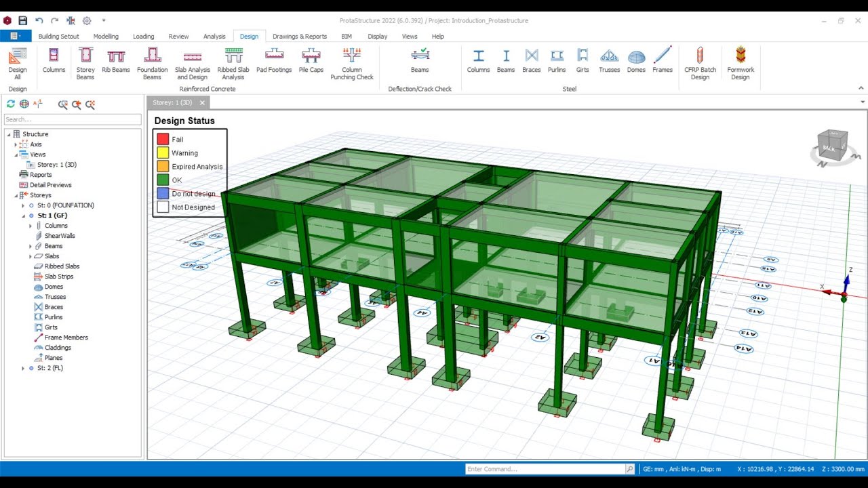Open Foundation Beams design
This screenshot has height=488, width=868.
point(153,64)
